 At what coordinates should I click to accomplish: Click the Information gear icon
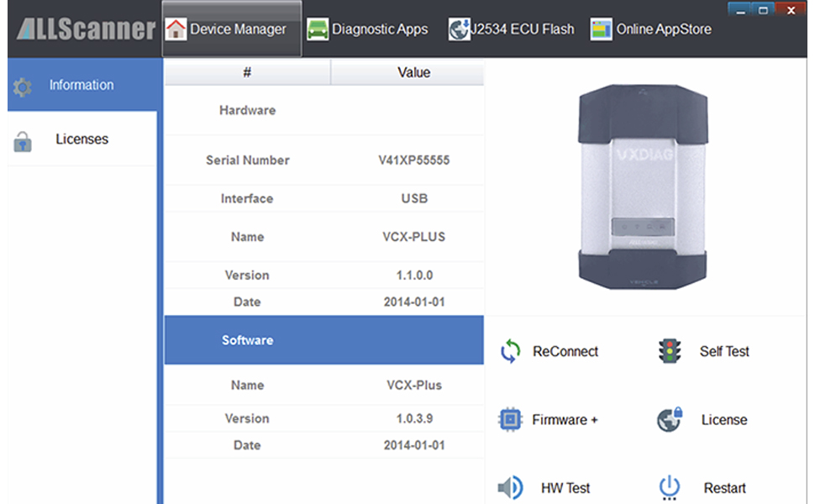click(23, 87)
